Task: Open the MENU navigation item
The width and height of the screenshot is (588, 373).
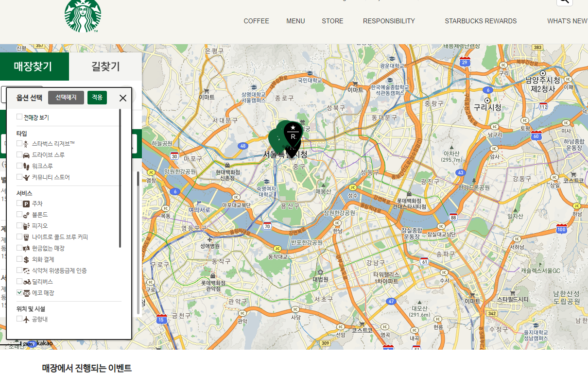Action: (295, 21)
